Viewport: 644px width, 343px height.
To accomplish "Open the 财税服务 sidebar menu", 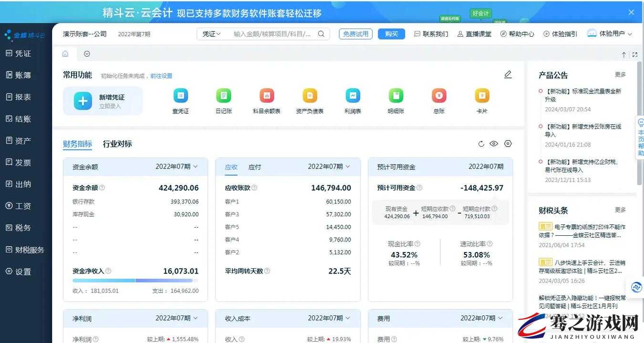I will click(x=25, y=250).
